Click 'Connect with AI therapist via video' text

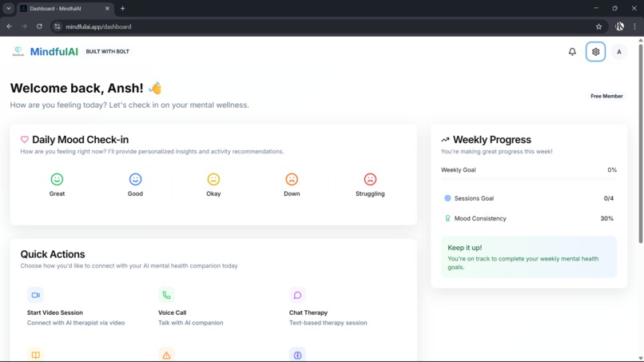coord(76,323)
